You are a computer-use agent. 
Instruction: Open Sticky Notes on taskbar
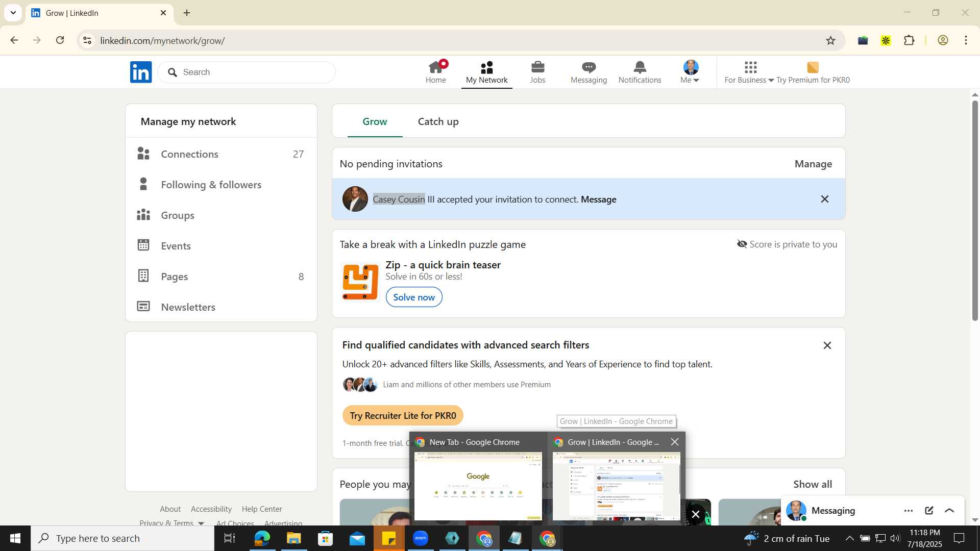click(x=389, y=538)
